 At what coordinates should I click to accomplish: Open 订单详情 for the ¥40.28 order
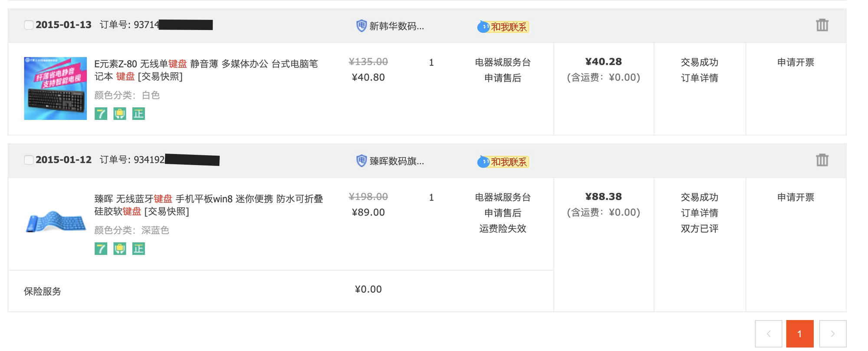[x=699, y=78]
